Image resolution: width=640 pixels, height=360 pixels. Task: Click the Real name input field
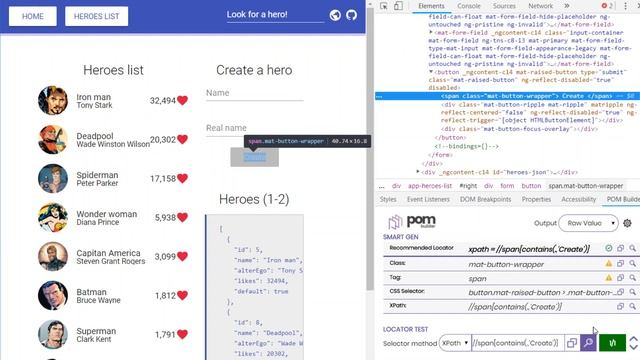pyautogui.click(x=255, y=129)
